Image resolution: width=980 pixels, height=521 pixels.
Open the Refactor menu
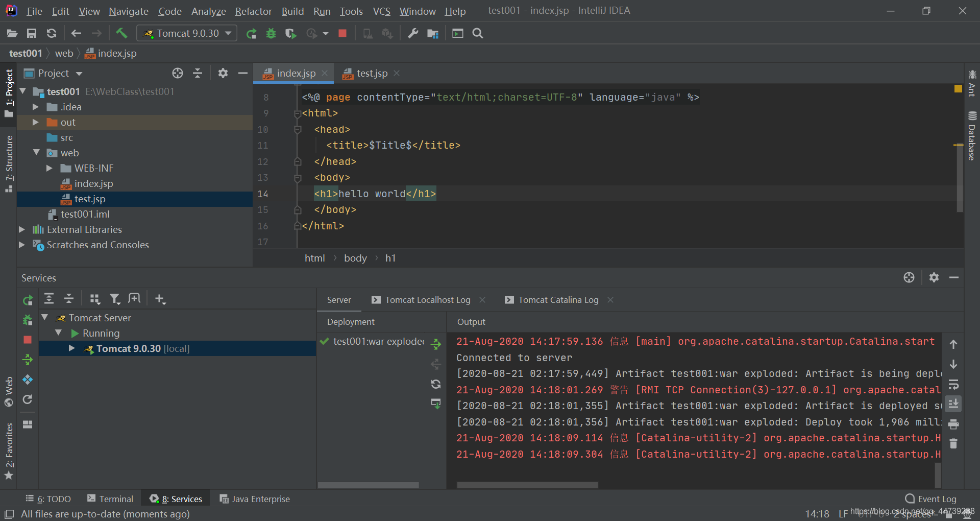click(x=253, y=11)
